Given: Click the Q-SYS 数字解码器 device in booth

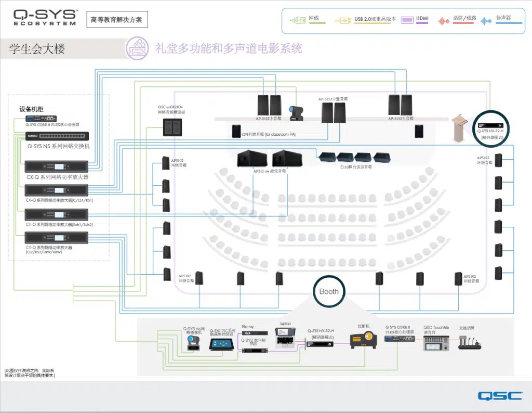Looking at the screenshot, I should (x=255, y=350).
